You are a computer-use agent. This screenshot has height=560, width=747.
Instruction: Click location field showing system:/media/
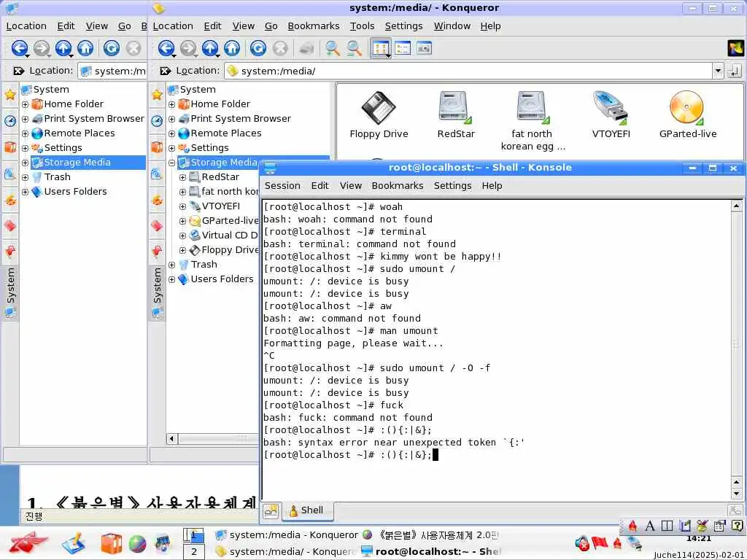469,71
